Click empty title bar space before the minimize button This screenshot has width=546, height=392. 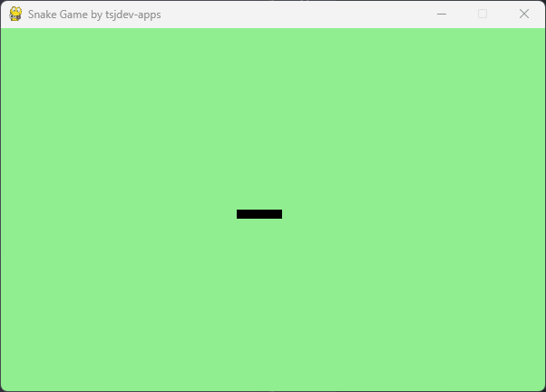pos(290,14)
